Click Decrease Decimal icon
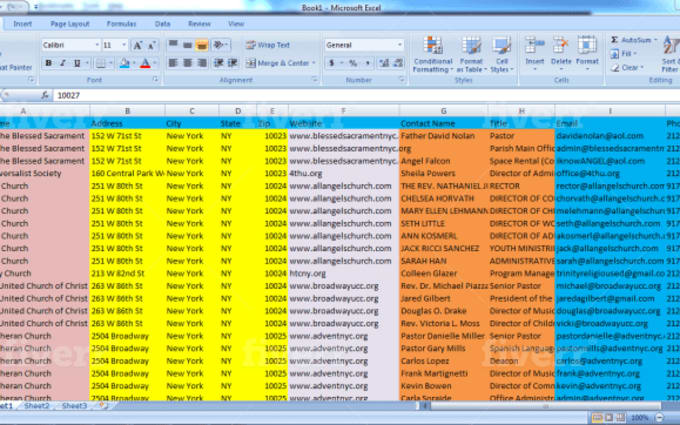The height and width of the screenshot is (425, 680). 398,63
